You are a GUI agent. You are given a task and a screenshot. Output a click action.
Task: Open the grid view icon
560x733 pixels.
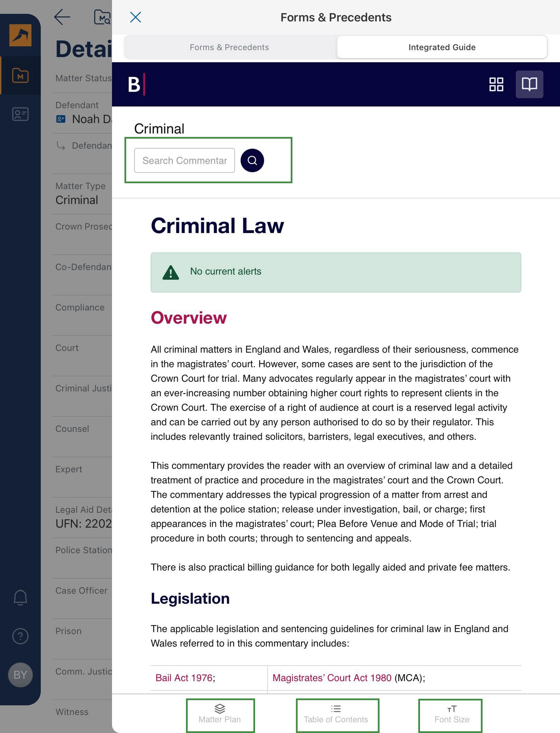(x=496, y=84)
